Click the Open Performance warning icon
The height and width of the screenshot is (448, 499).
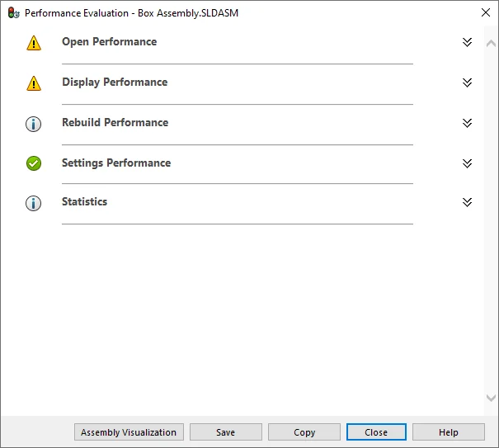click(33, 43)
